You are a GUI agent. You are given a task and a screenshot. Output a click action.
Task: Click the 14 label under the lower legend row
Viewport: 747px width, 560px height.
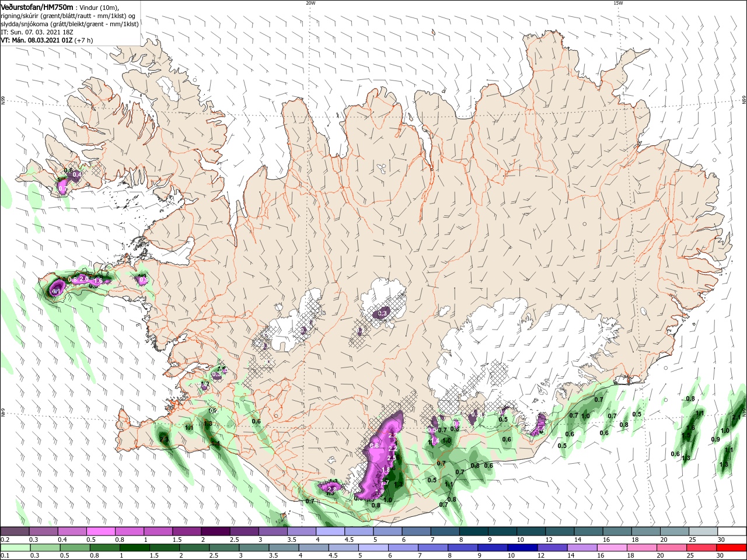click(x=575, y=556)
